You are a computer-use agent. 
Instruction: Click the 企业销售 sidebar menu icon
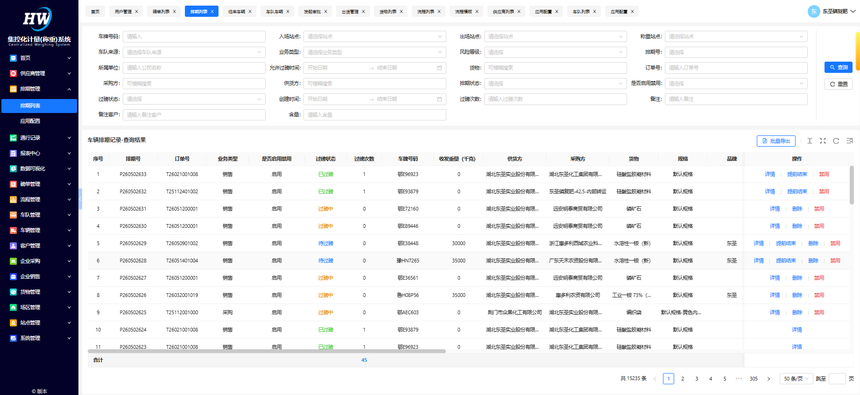pyautogui.click(x=13, y=276)
